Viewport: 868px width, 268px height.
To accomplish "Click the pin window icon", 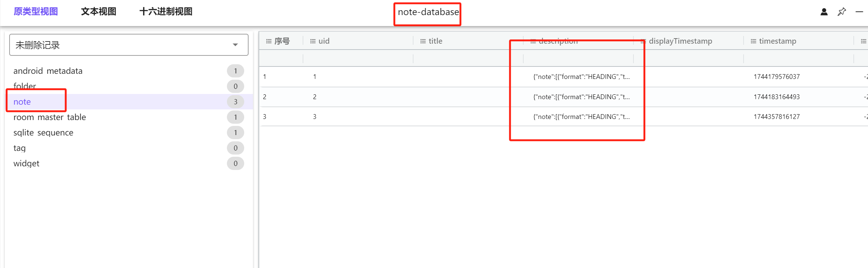I will pyautogui.click(x=842, y=12).
